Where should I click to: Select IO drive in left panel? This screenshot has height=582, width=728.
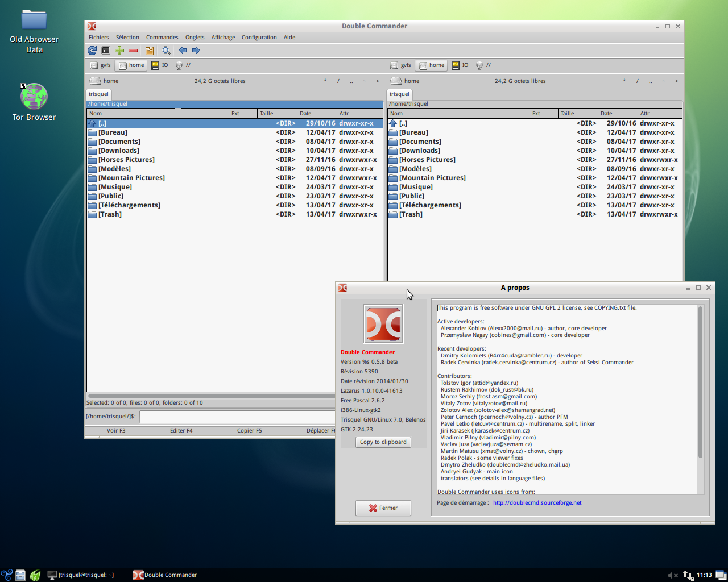click(x=159, y=65)
